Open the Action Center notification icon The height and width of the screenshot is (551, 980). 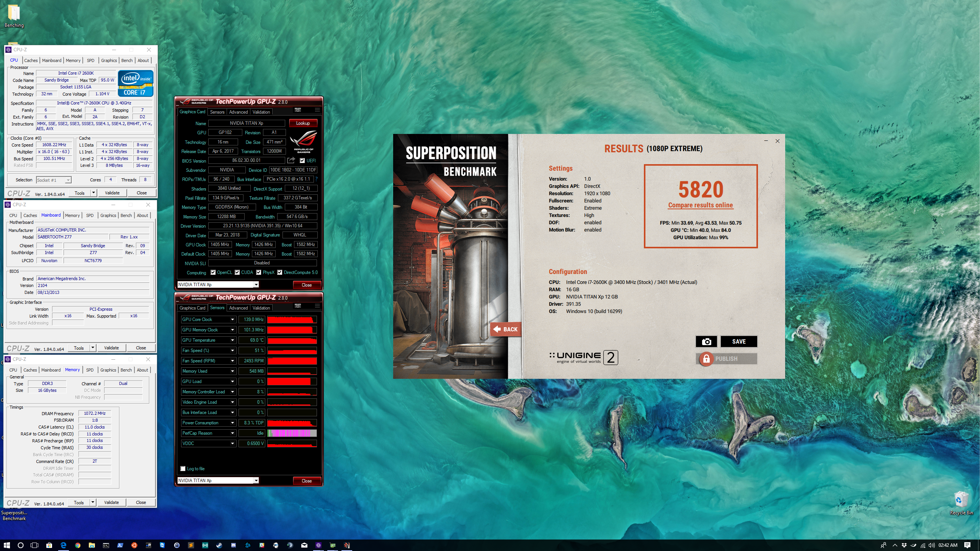(967, 545)
